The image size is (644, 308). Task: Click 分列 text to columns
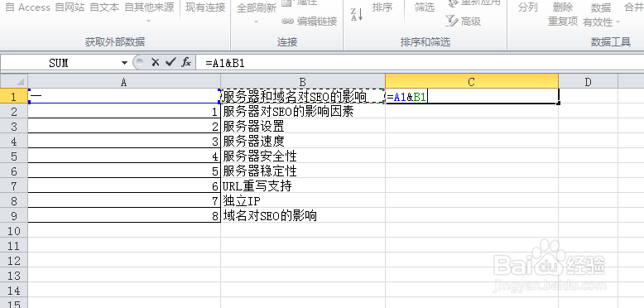(528, 7)
